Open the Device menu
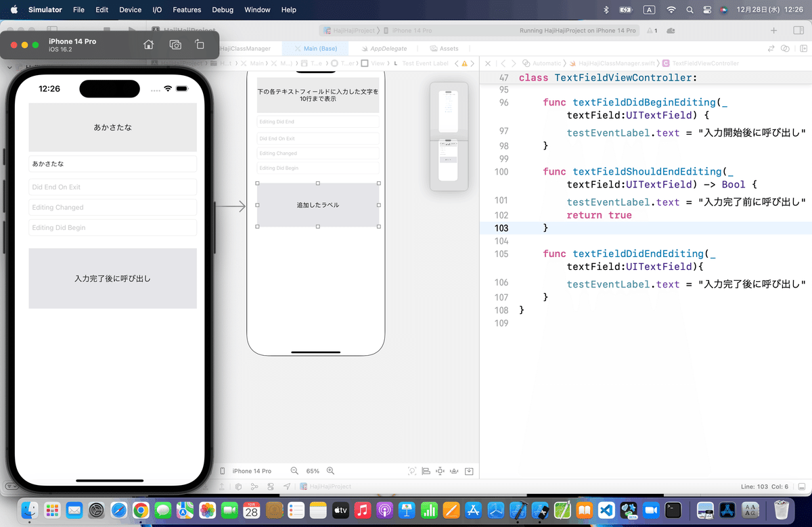 [130, 10]
